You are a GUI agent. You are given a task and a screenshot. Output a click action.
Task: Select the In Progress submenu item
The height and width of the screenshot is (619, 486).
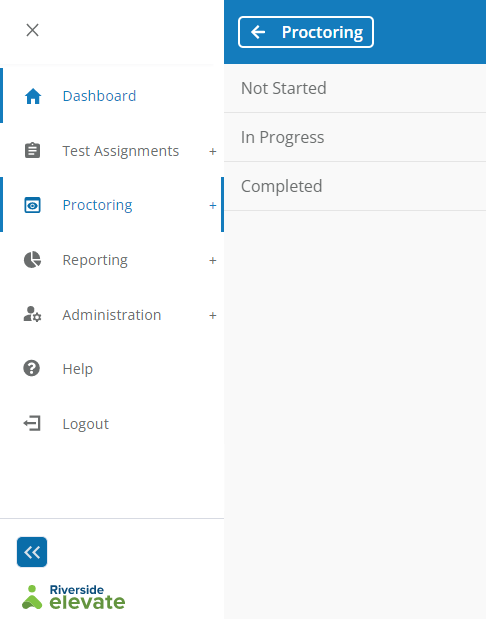point(355,137)
